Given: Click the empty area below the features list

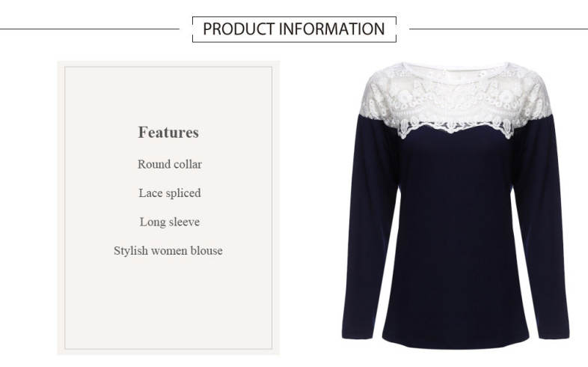Looking at the screenshot, I should coord(168,304).
